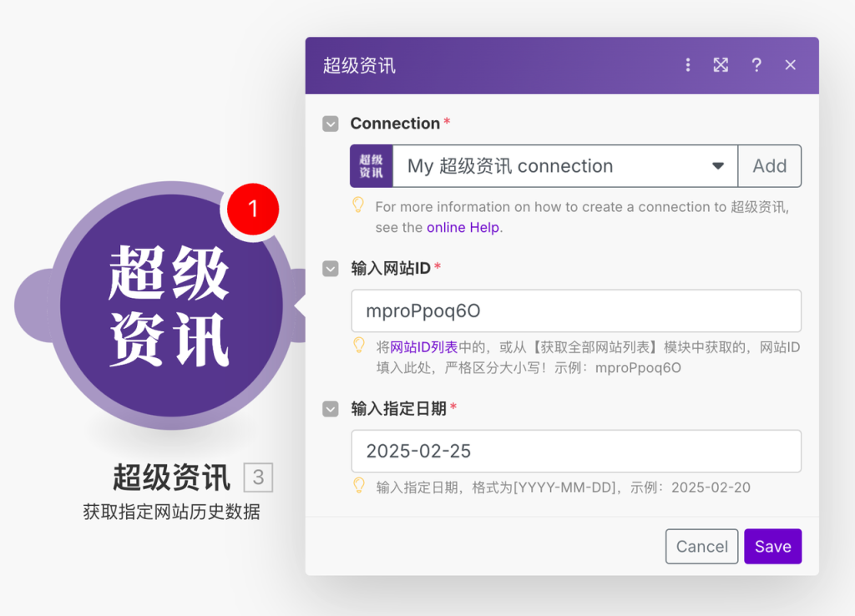Open the three-dot options menu
The width and height of the screenshot is (855, 616).
687,64
